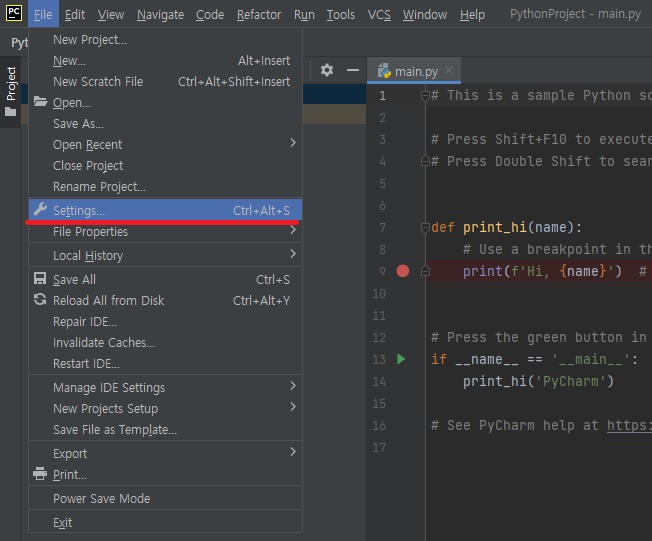652x541 pixels.
Task: Open the Window menu
Action: 425,15
